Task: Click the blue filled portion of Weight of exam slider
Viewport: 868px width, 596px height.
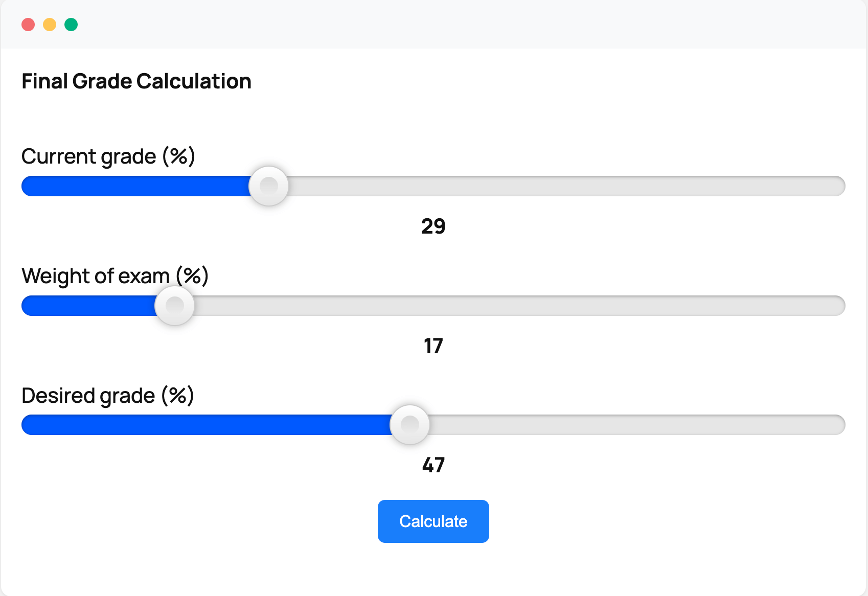Action: coord(88,306)
